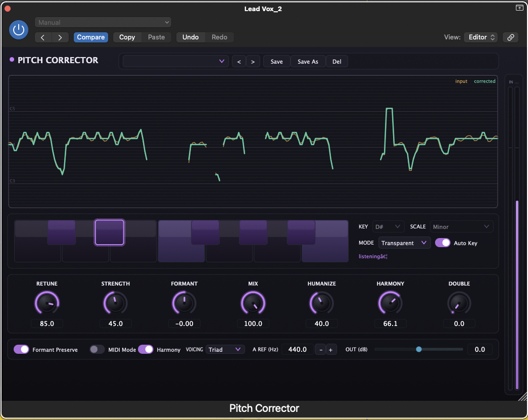Click the Paste button
528x420 pixels.
(157, 37)
